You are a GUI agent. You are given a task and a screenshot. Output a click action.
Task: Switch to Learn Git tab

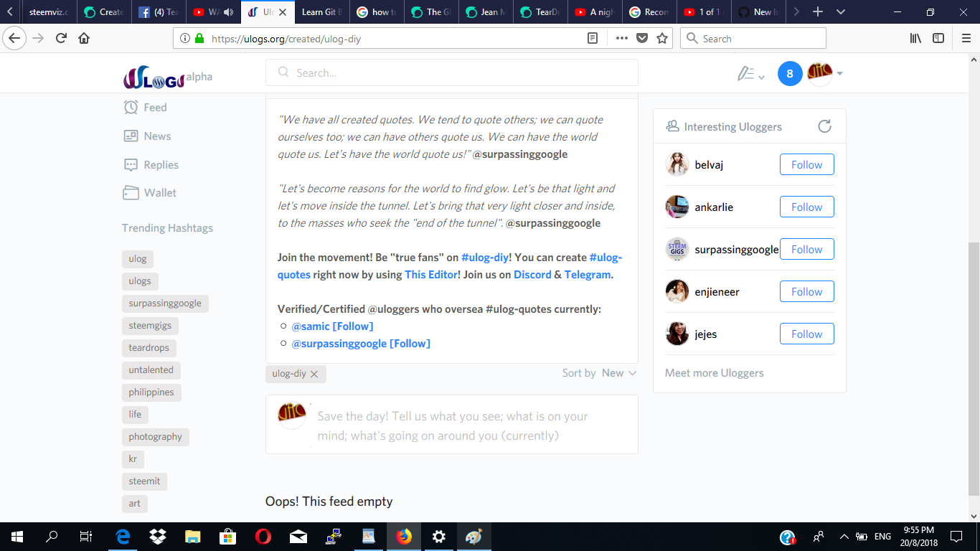coord(321,12)
